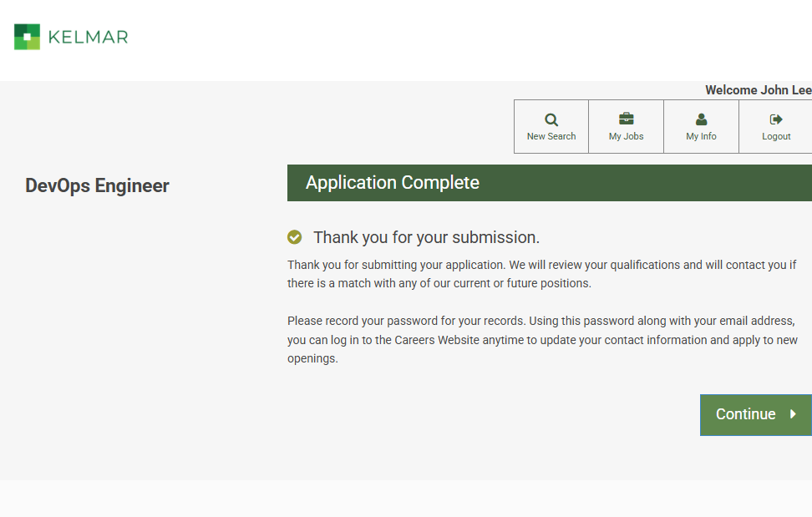Image resolution: width=812 pixels, height=517 pixels.
Task: Click the New Search magnifying glass icon
Action: point(551,119)
